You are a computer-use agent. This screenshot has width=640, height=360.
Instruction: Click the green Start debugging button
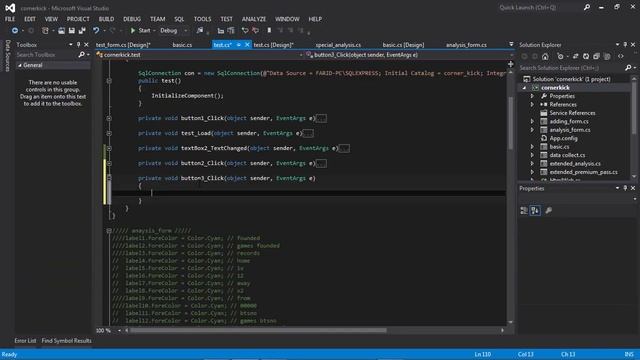point(140,31)
